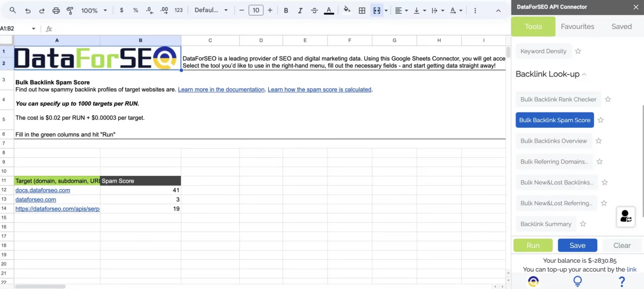Star the Bulk New&Lost Backlinks tool
This screenshot has width=644, height=289.
(605, 183)
